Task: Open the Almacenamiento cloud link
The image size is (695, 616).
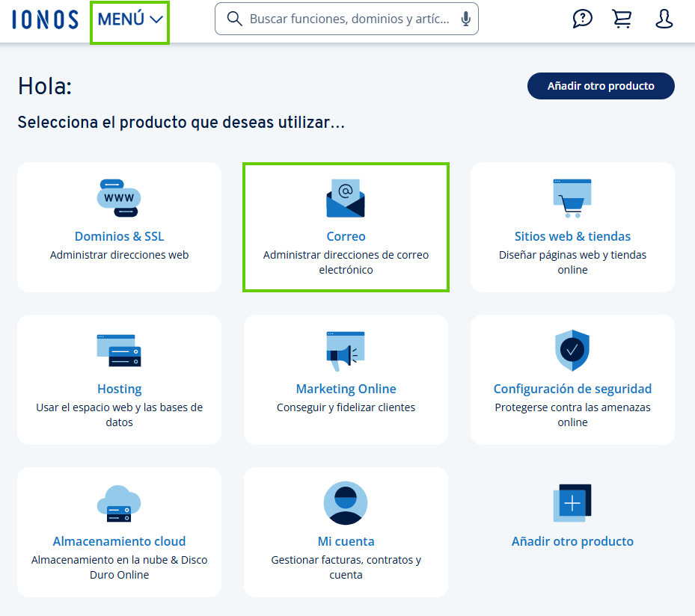Action: tap(119, 541)
